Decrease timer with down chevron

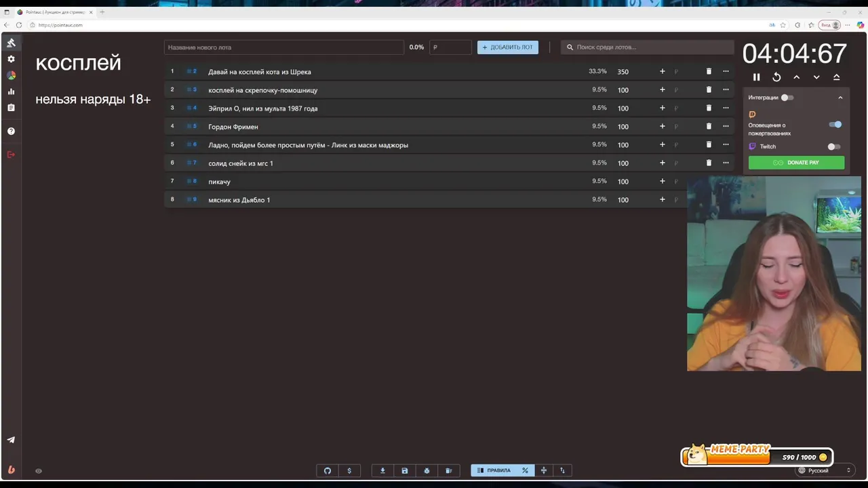pyautogui.click(x=816, y=77)
